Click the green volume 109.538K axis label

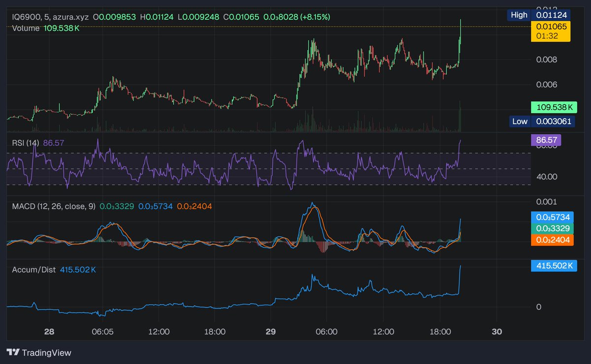click(553, 106)
